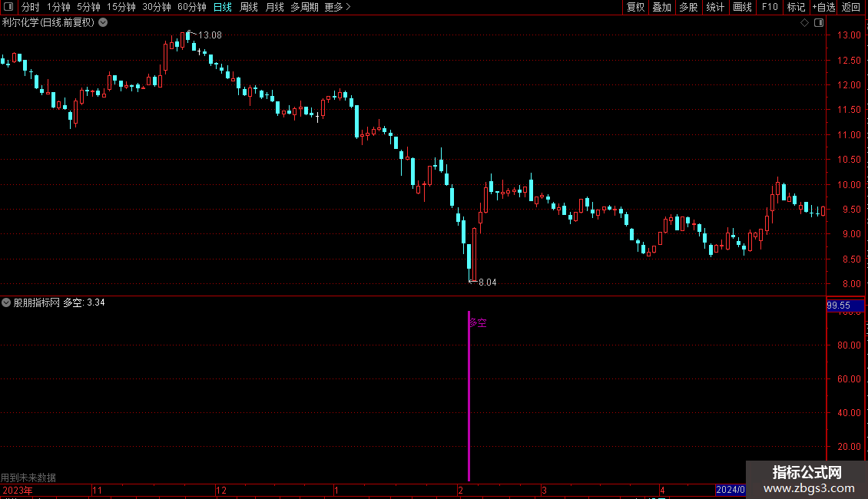
Task: Click the 10.00 price axis label
Action: pos(849,185)
